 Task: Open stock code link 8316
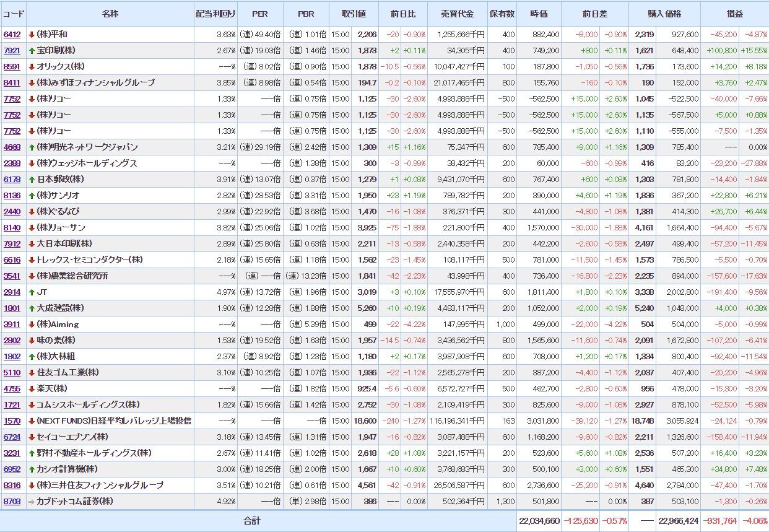point(12,485)
